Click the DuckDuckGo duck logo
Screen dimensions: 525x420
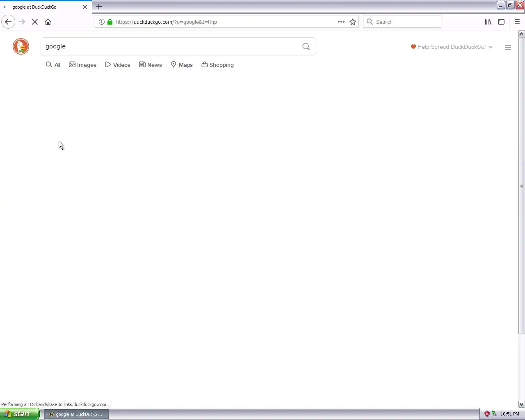pyautogui.click(x=21, y=46)
